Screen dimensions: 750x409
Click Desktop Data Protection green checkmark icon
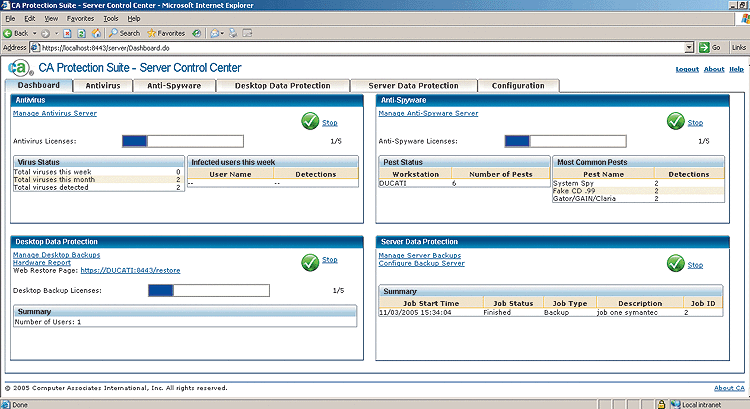coord(310,263)
